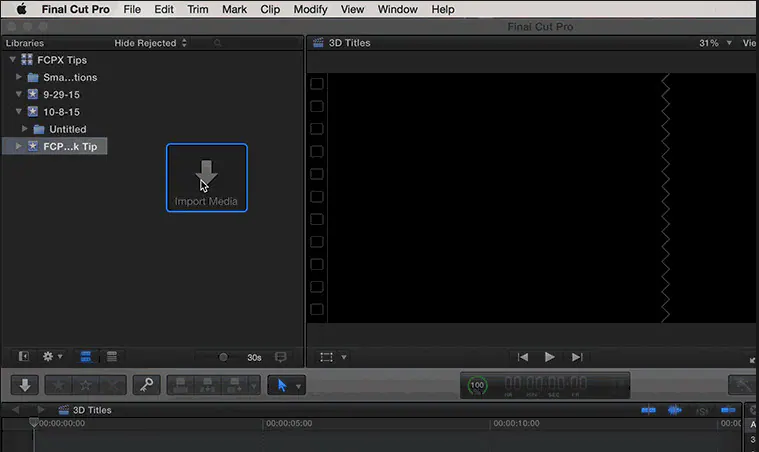Open the gear menu dropdown arrow
This screenshot has width=759, height=452.
(60, 357)
